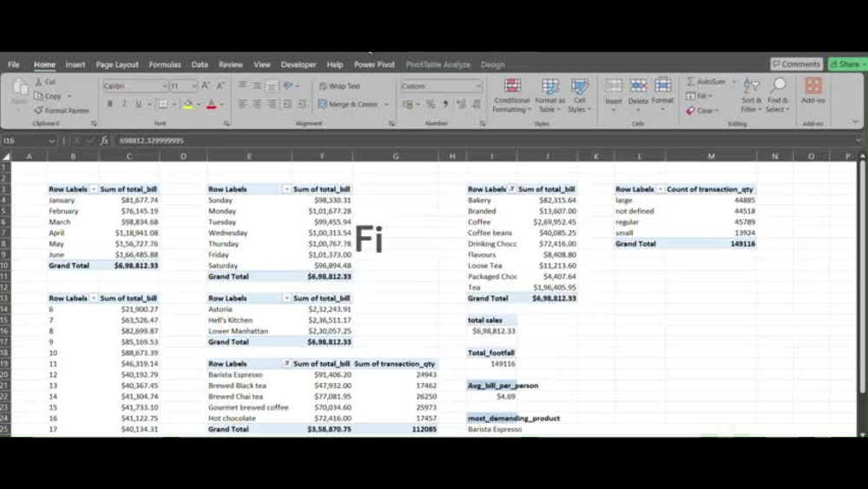Open Cell Styles gallery
The image size is (868, 489).
[x=580, y=96]
